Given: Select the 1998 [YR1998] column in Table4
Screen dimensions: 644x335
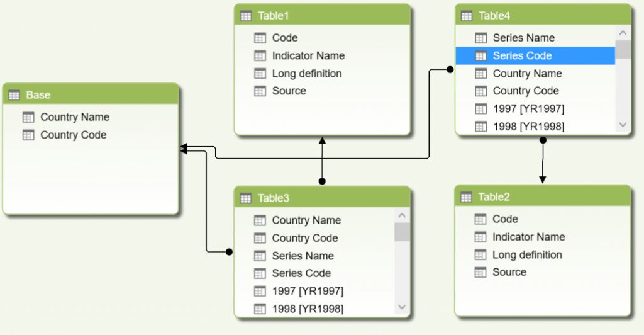Looking at the screenshot, I should tap(528, 127).
